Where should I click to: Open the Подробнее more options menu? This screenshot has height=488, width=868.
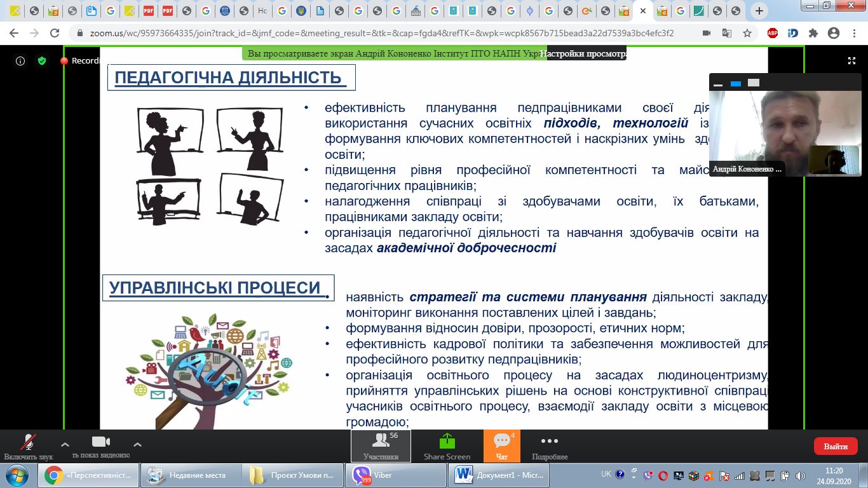pyautogui.click(x=549, y=446)
